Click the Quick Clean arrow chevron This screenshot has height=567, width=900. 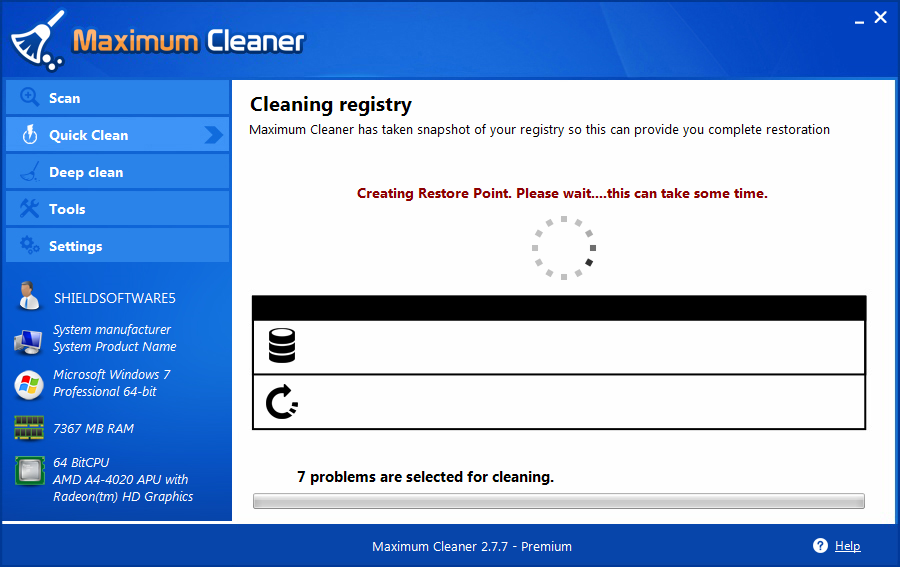click(x=214, y=135)
